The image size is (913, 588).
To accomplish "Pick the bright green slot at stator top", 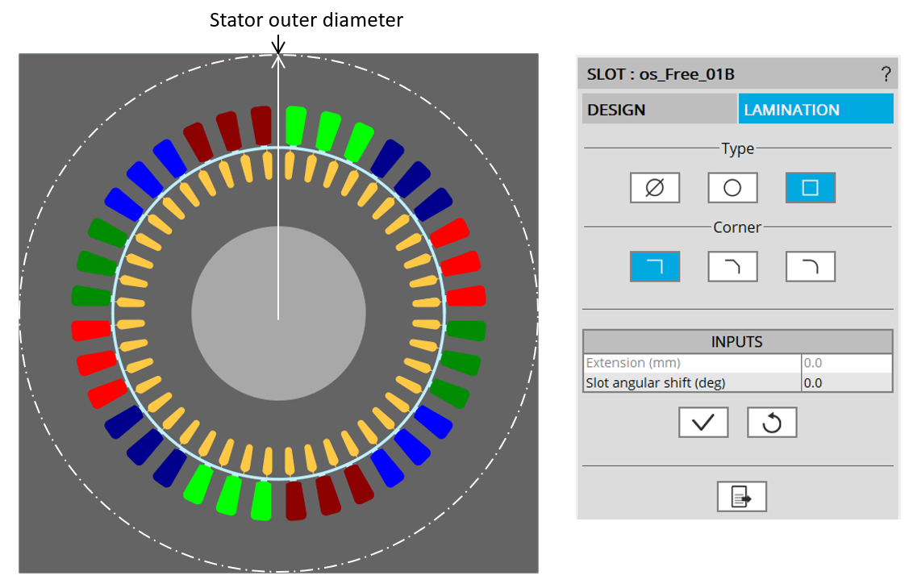I will (297, 125).
